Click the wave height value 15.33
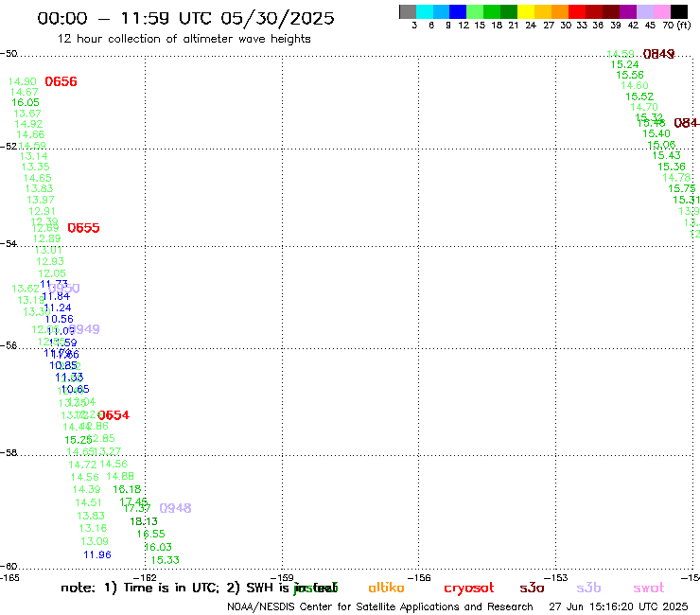 pos(166,560)
